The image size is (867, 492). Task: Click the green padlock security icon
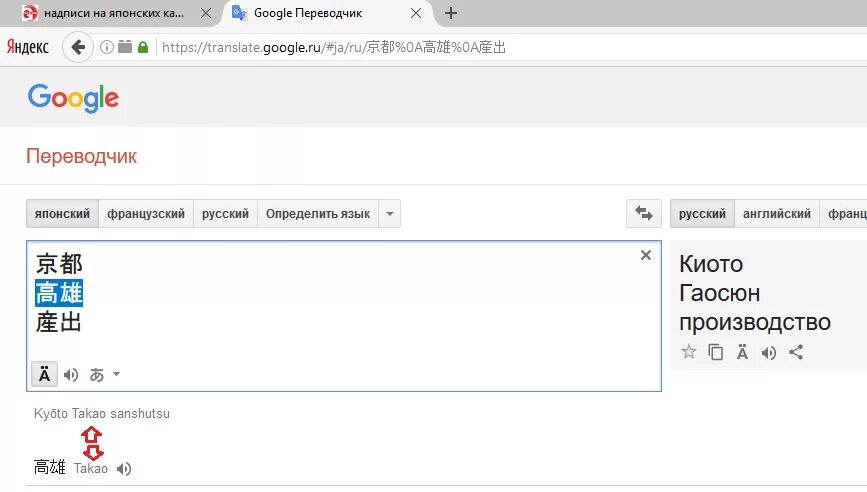coord(143,47)
